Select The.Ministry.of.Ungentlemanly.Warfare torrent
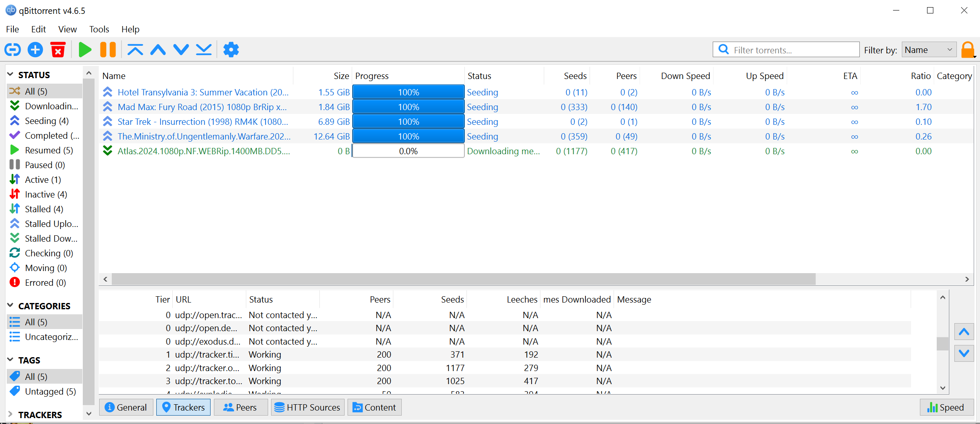980x424 pixels. [536, 136]
